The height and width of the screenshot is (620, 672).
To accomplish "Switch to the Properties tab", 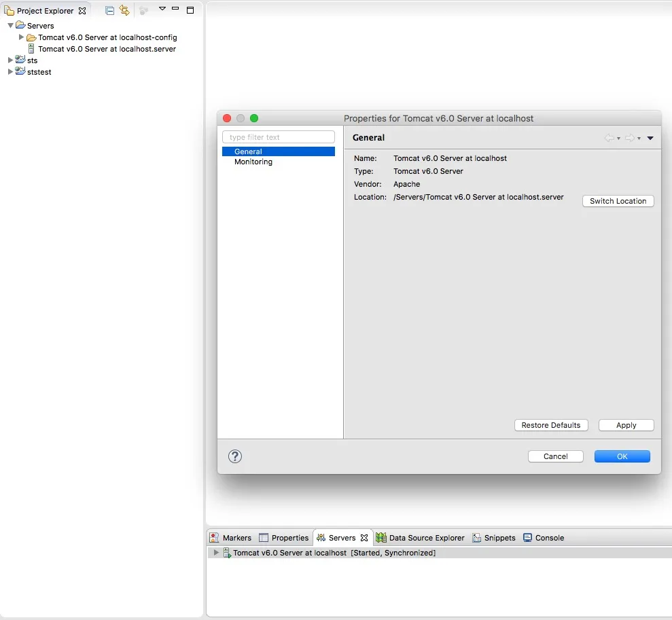I will 284,538.
